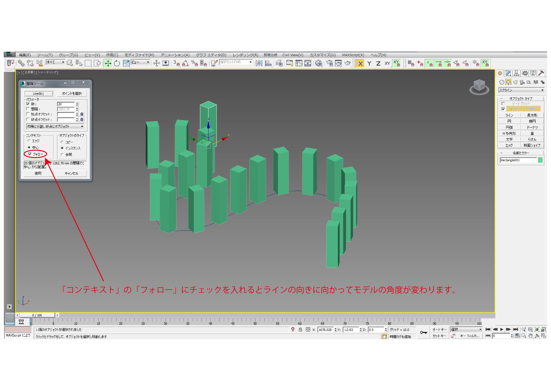Viewport: 551px width, 392px height.
Task: Open the モディファイヤ(M) menu
Action: (139, 55)
